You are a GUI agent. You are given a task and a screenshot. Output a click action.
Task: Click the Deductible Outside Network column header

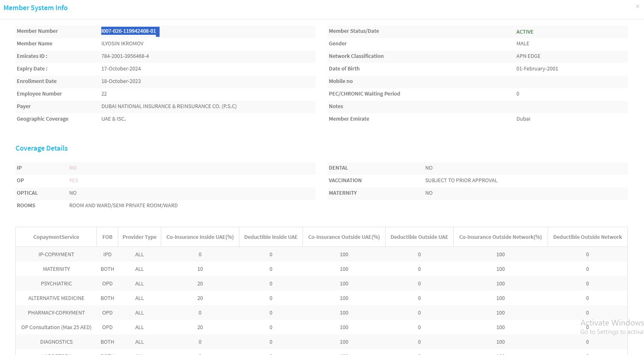pos(587,237)
